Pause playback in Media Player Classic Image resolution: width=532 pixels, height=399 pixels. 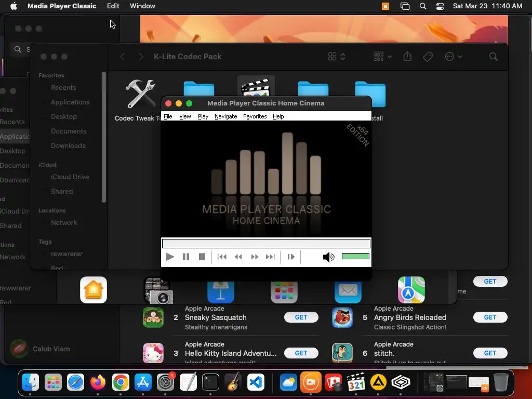click(x=186, y=257)
